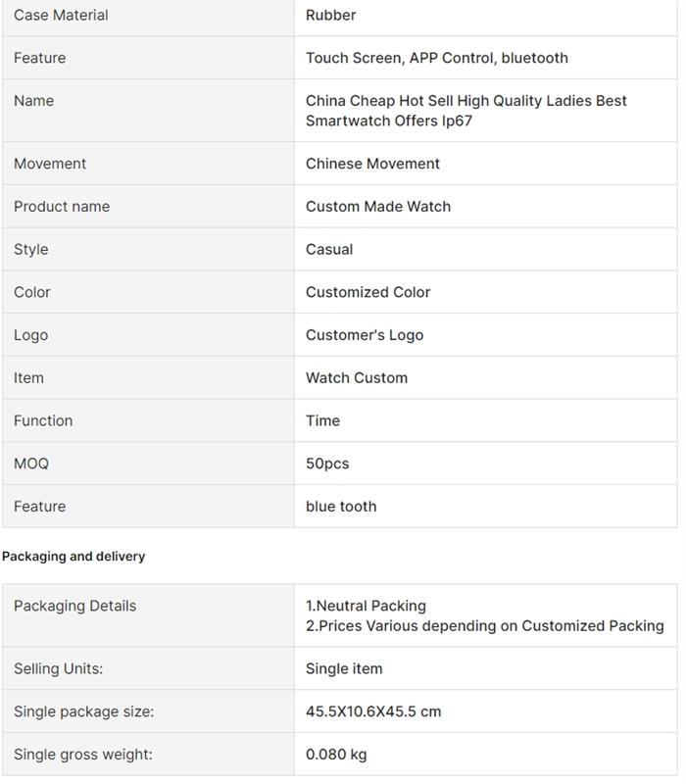The height and width of the screenshot is (784, 686).
Task: Select the "Casual" style value
Action: [x=329, y=249]
